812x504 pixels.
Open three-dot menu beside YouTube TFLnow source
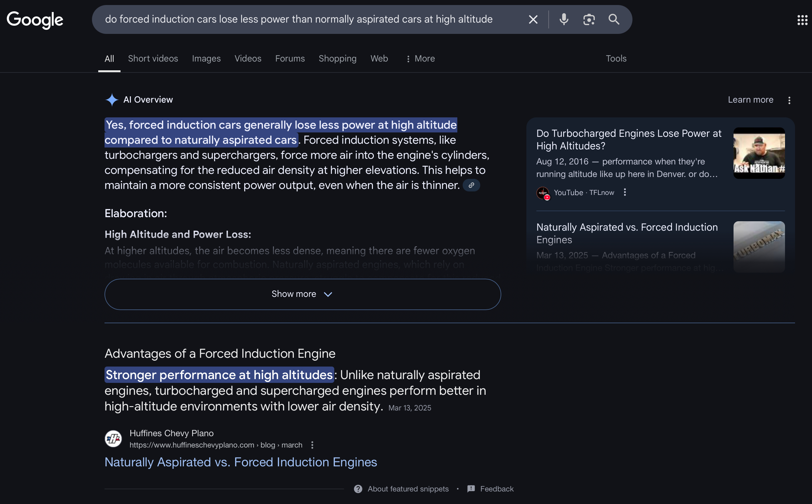(x=625, y=192)
